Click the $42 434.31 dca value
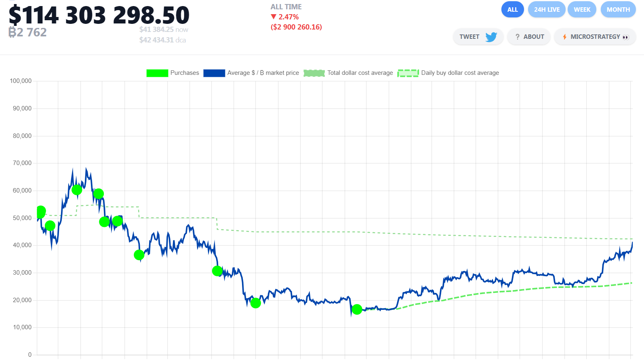Screen dimensions: 644x360 pos(162,40)
